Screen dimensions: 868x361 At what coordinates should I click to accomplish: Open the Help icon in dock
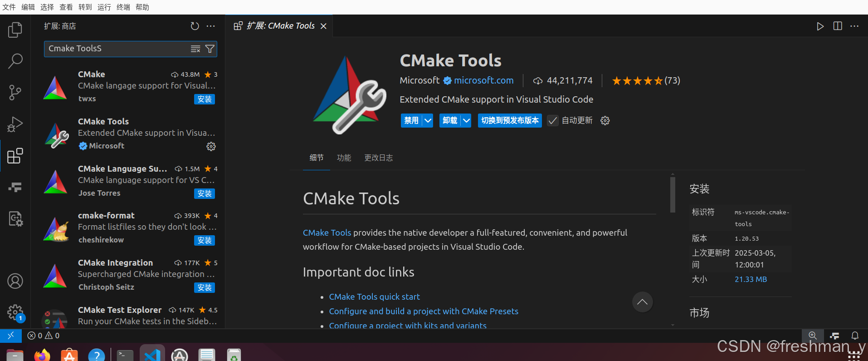[97, 355]
